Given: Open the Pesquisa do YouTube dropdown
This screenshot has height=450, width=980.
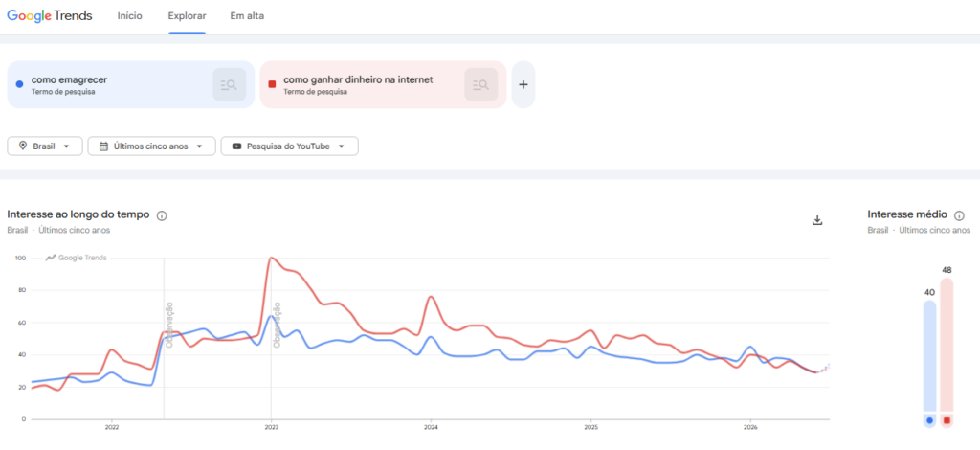Looking at the screenshot, I should click(289, 146).
